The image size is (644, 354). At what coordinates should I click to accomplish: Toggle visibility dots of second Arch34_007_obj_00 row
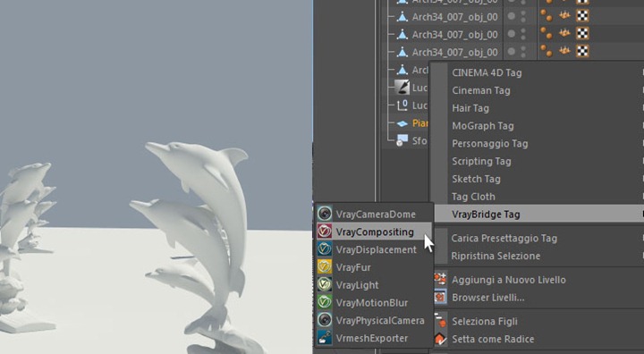click(517, 16)
